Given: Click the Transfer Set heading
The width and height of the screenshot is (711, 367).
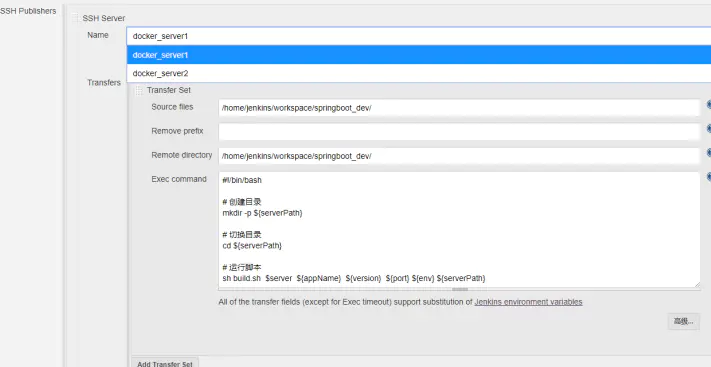Looking at the screenshot, I should pos(169,90).
